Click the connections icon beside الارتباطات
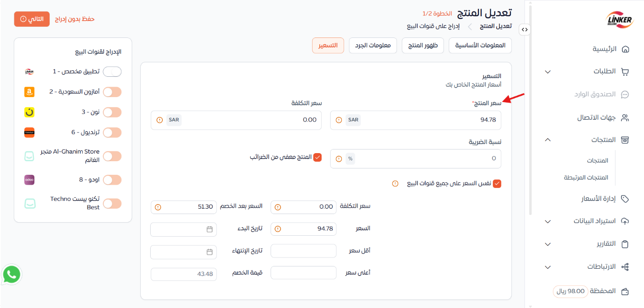The width and height of the screenshot is (644, 308). click(x=625, y=267)
